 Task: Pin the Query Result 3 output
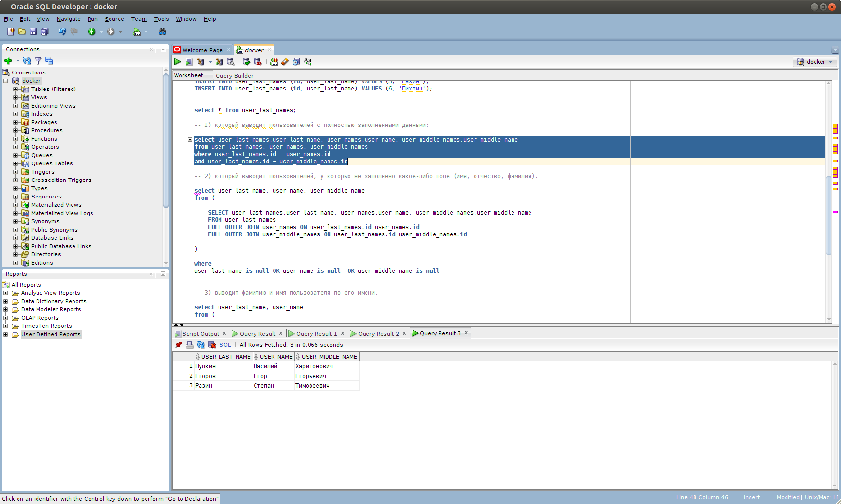(179, 344)
